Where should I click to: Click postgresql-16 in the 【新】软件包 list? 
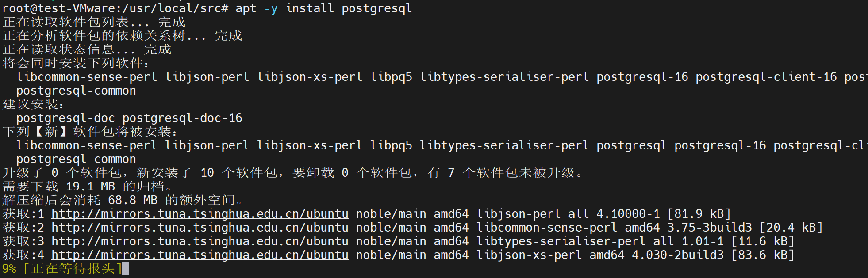pyautogui.click(x=720, y=145)
